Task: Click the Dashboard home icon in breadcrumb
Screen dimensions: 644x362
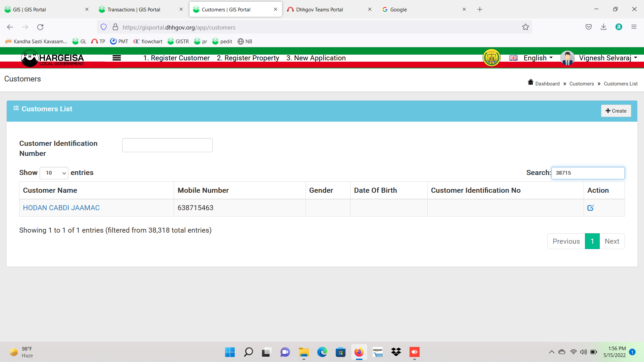Action: pos(530,82)
